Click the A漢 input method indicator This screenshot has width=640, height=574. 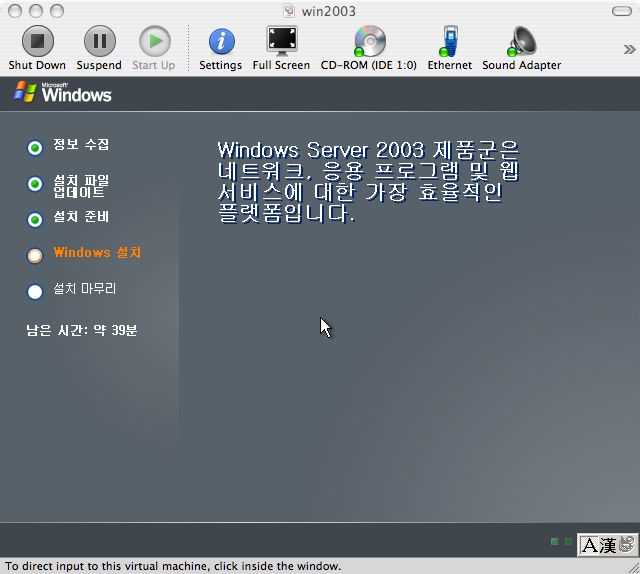(607, 545)
